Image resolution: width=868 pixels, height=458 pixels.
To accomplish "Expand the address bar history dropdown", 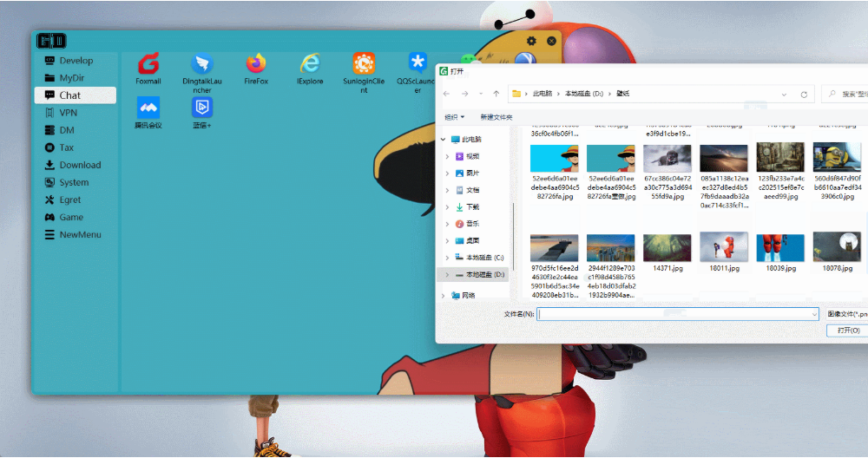I will pyautogui.click(x=784, y=95).
